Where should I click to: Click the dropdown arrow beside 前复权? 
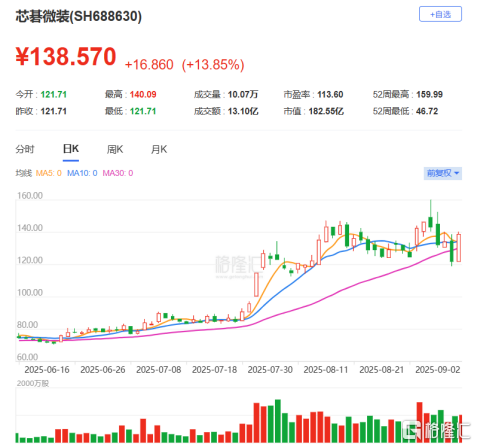click(x=457, y=173)
